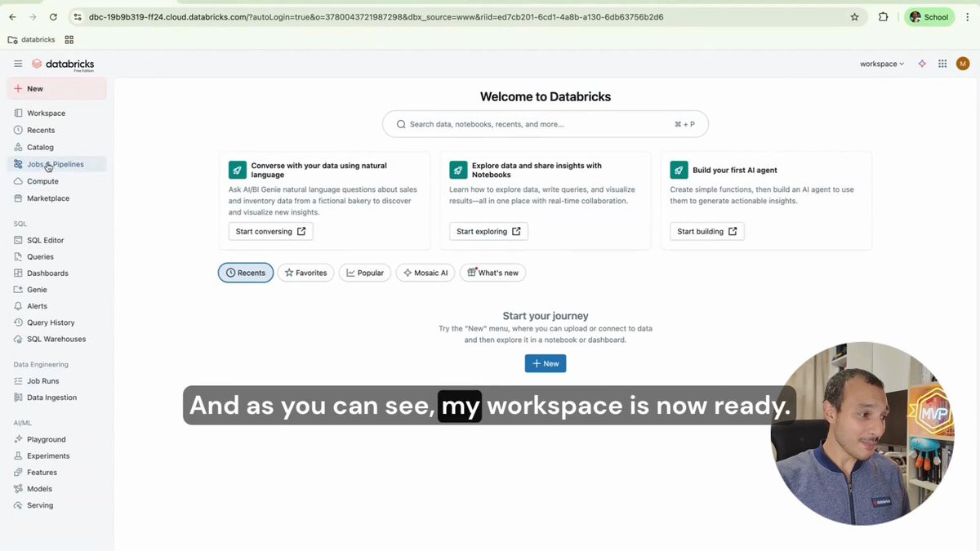
Task: Reload the page with the browser refresh icon
Action: point(53,16)
